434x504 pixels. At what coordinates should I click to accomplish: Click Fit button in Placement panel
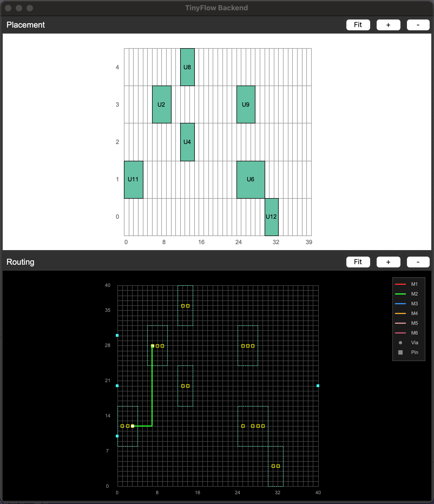coord(358,25)
